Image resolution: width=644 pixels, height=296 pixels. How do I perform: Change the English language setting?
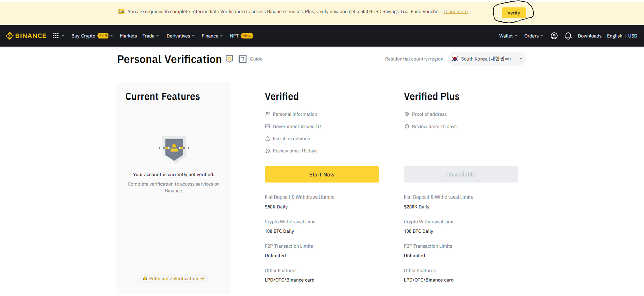[x=614, y=36]
